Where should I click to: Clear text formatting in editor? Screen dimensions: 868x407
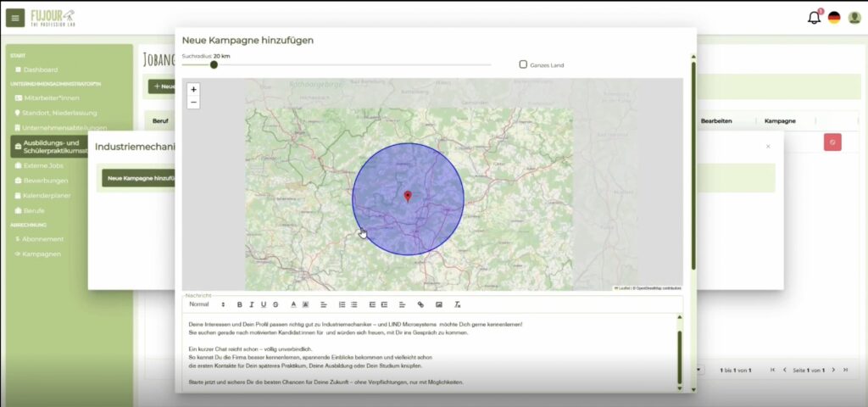pyautogui.click(x=457, y=304)
